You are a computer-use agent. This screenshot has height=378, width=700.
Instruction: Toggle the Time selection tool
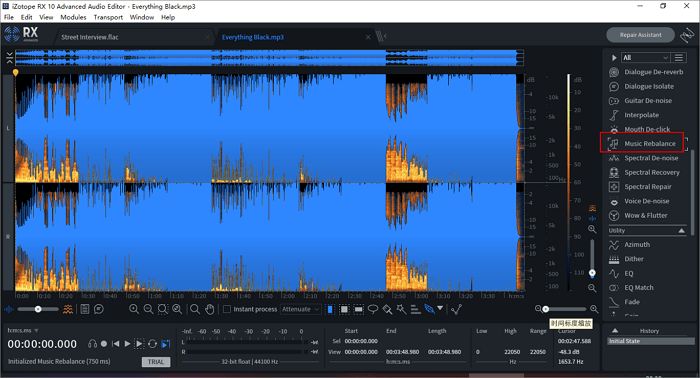coord(330,309)
